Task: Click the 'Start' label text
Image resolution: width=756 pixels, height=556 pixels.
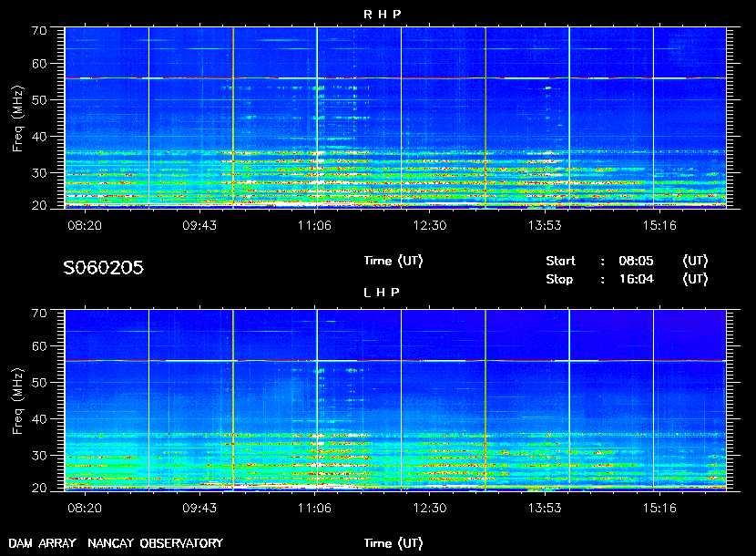Action: tap(560, 261)
